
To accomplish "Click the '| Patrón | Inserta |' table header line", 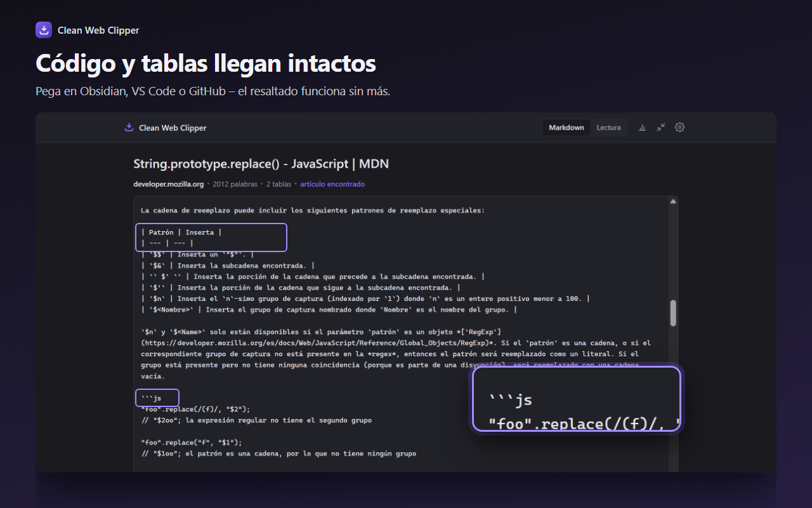I will click(x=181, y=232).
